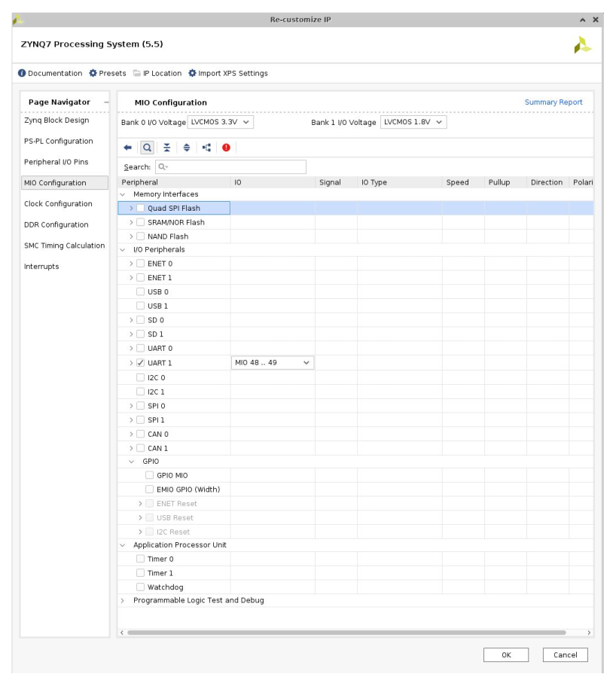Expand Programmable Logic Test and Debug
The height and width of the screenshot is (683, 616).
tap(123, 601)
